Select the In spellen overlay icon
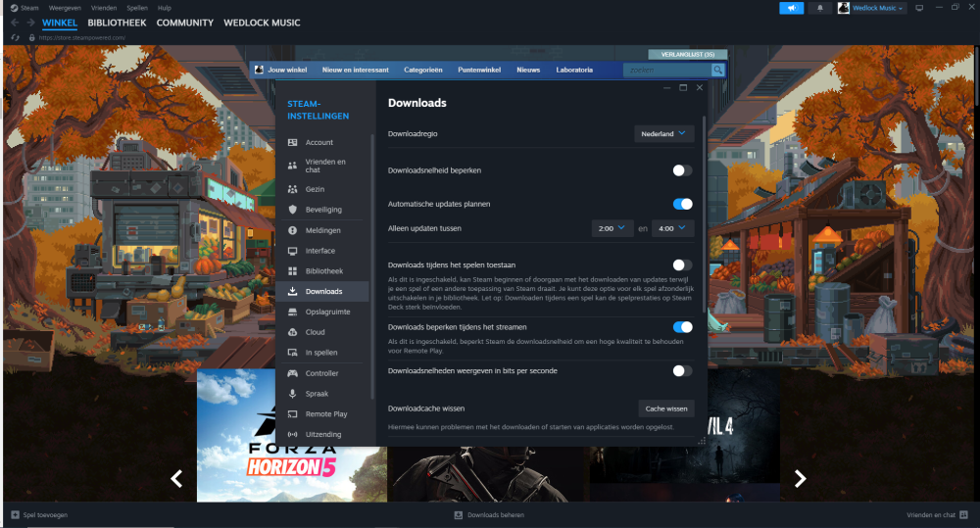 coord(292,353)
